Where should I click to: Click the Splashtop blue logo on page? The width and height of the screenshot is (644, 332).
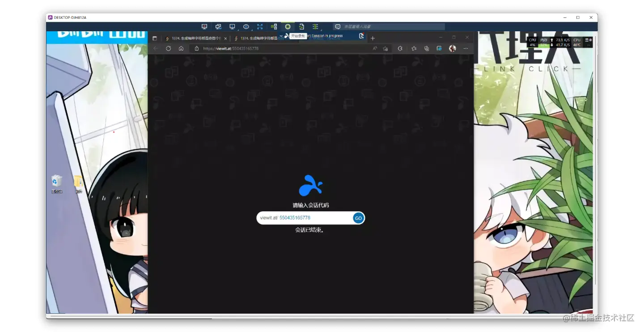[x=310, y=185]
